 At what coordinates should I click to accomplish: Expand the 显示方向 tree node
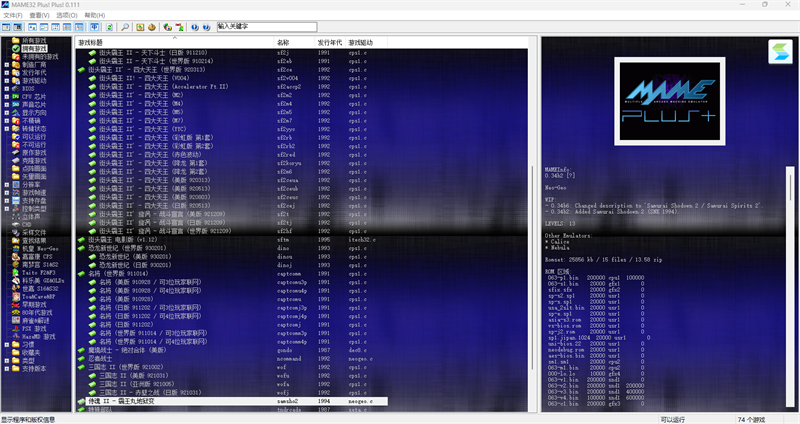7,112
